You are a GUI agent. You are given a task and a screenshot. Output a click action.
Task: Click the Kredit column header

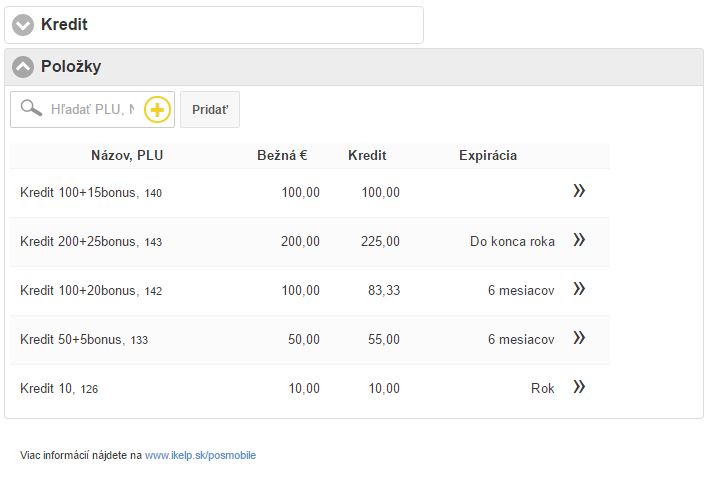pos(367,155)
